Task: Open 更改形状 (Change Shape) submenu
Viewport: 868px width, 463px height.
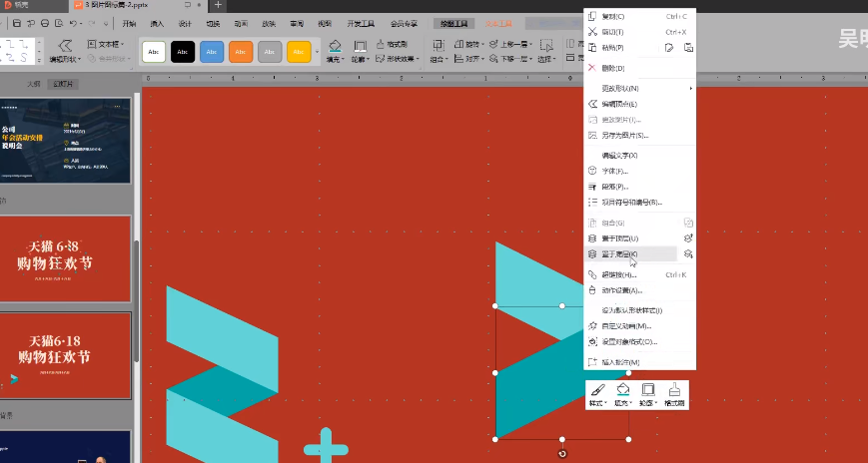Action: [640, 89]
